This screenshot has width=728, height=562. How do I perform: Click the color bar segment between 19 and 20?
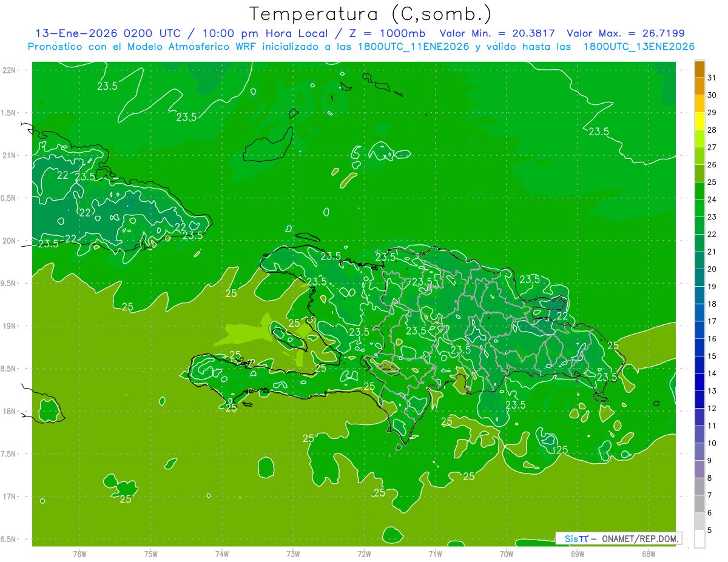(x=699, y=278)
